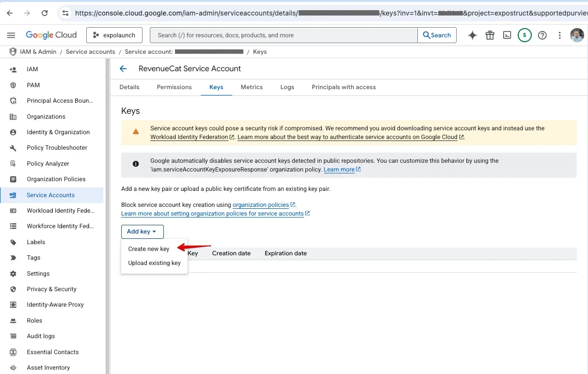This screenshot has height=374, width=588.
Task: Select Upload existing key from the menu
Action: pos(154,263)
